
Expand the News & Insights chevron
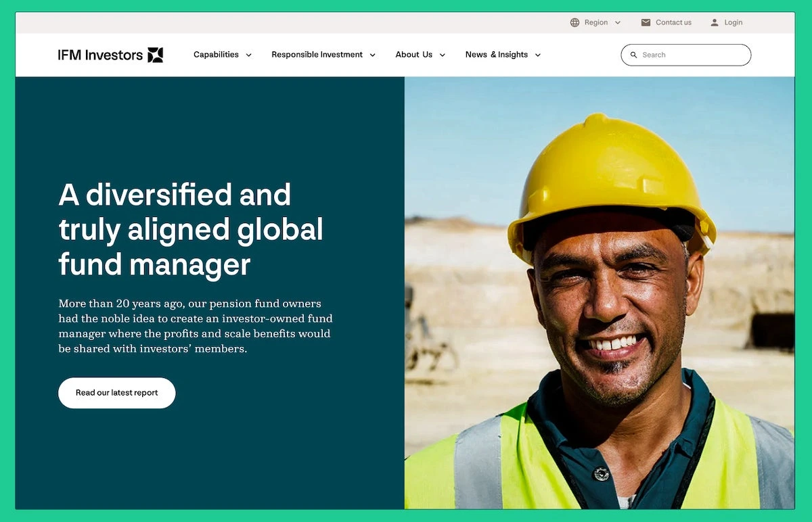point(538,55)
